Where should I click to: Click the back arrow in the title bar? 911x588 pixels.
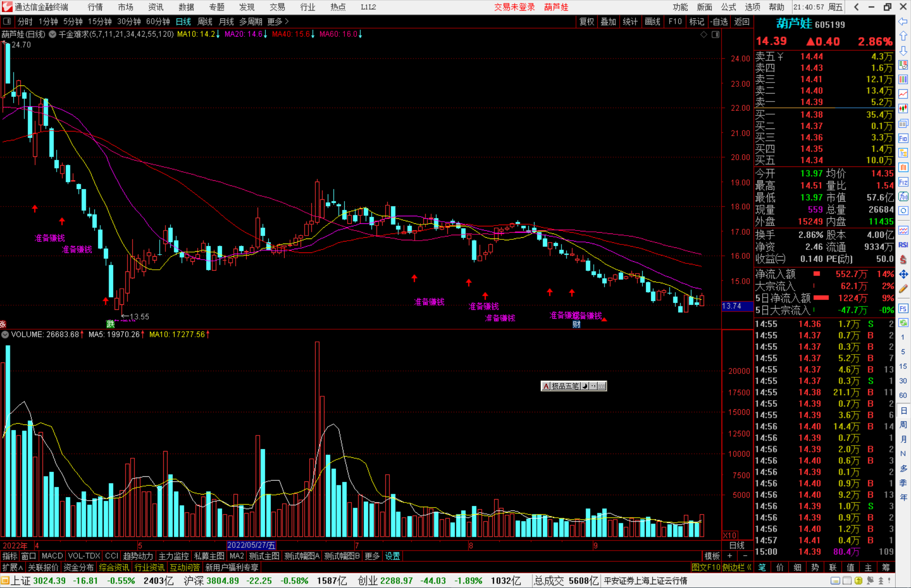pyautogui.click(x=856, y=7)
